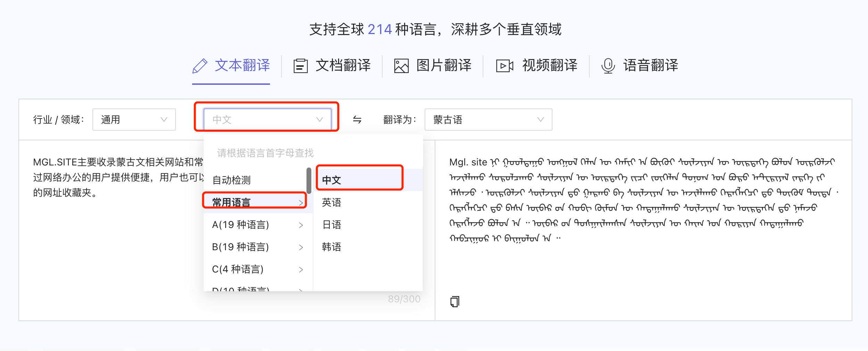Copy the Mongolian translation result
The width and height of the screenshot is (868, 351).
coord(455,301)
